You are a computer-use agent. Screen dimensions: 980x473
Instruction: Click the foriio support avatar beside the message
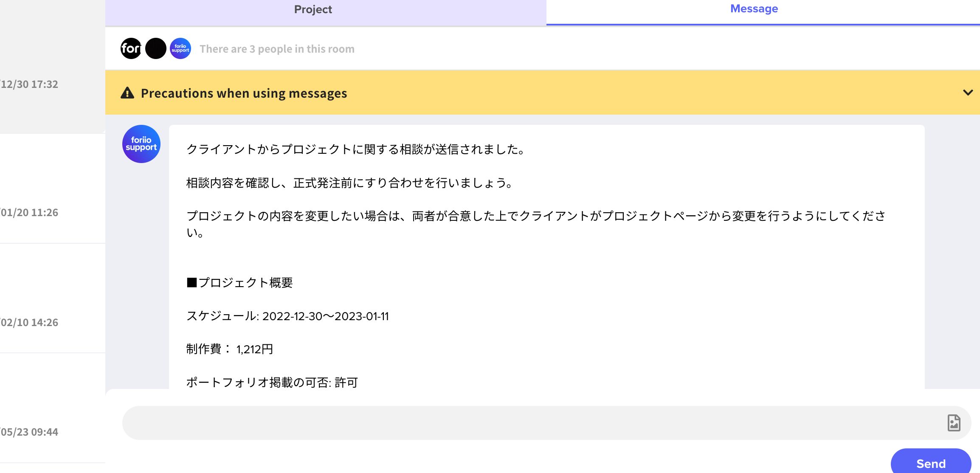click(x=141, y=144)
